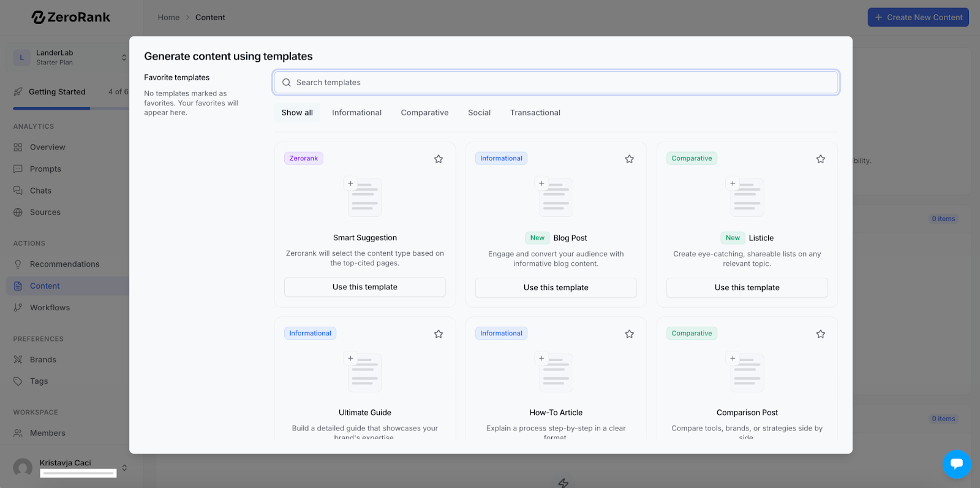Click the Informational tag on Blog Post
Image resolution: width=980 pixels, height=488 pixels.
pos(501,158)
